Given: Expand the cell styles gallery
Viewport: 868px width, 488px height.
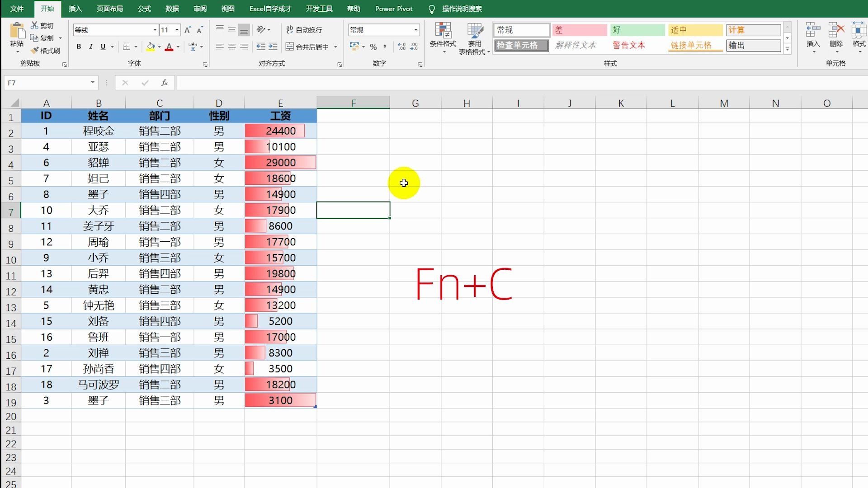Looking at the screenshot, I should click(787, 49).
